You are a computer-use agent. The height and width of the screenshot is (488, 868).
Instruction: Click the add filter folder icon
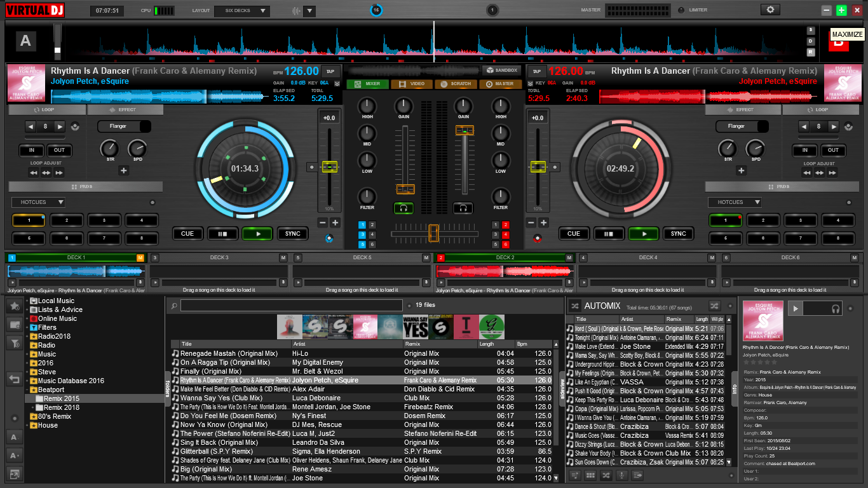coord(14,343)
